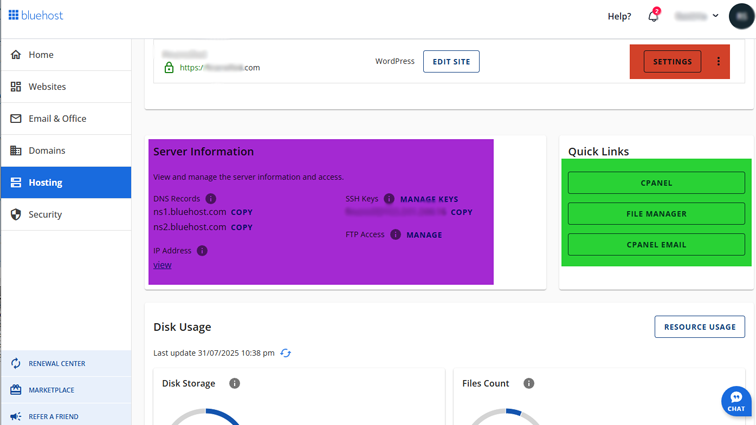Click the Renewal Center refresh icon
756x425 pixels.
point(16,363)
